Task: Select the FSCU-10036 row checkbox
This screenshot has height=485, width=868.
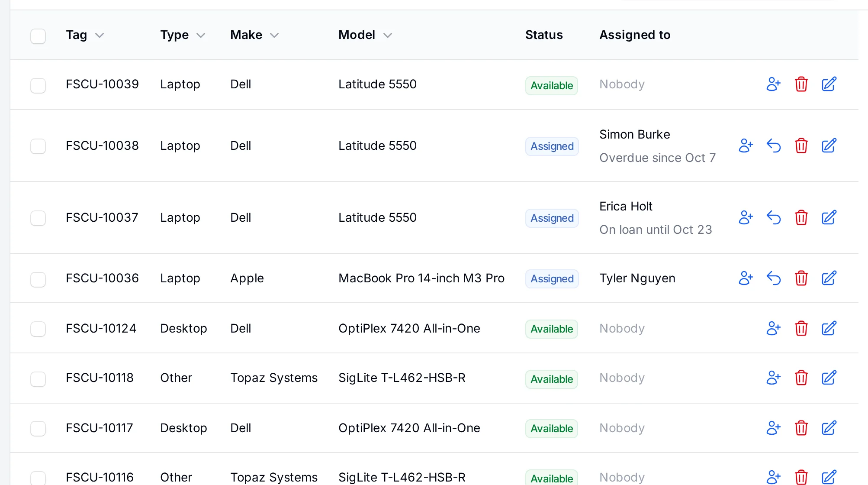Action: (x=38, y=280)
